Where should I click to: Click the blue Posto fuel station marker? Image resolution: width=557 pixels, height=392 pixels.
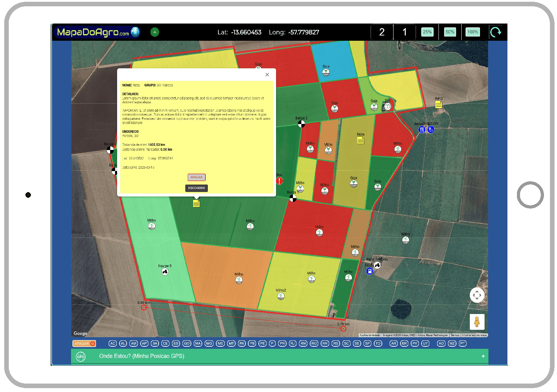[370, 271]
